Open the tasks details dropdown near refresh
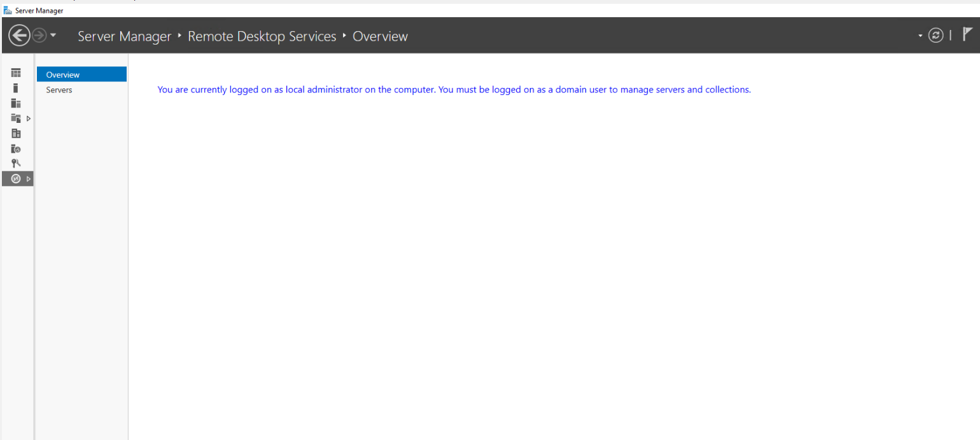Viewport: 980px width, 440px height. point(919,36)
